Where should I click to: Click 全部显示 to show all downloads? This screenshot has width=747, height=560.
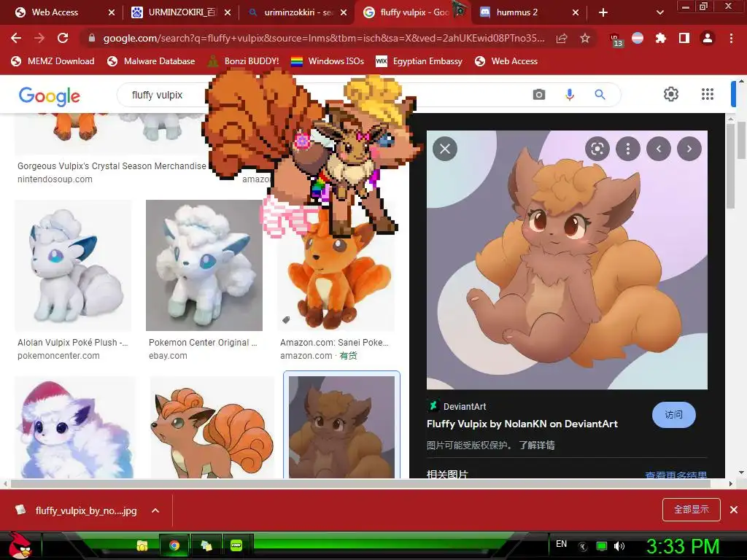click(692, 510)
